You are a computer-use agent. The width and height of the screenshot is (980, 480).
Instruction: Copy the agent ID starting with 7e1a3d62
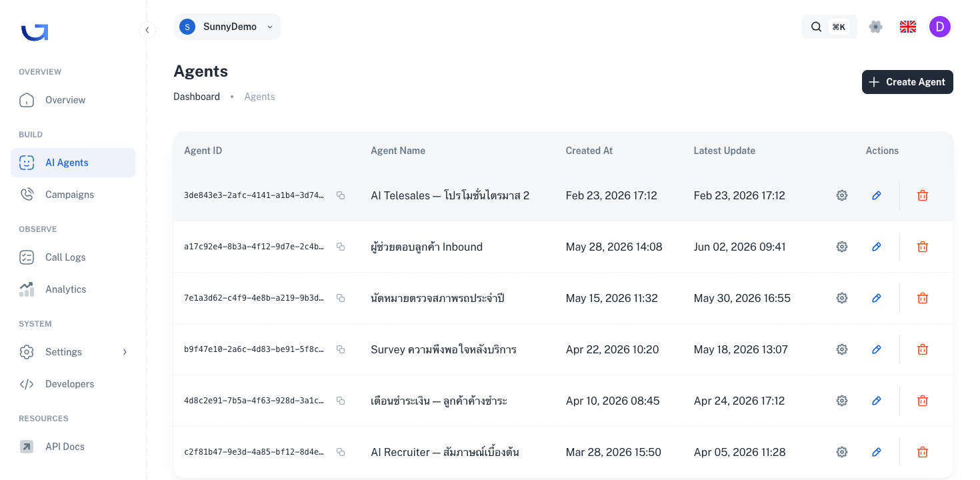341,298
